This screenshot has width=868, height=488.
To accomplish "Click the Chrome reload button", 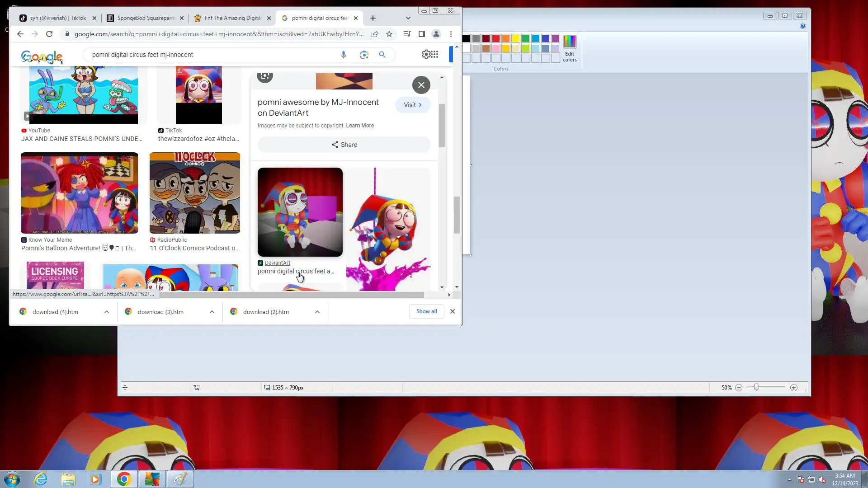I will (x=49, y=34).
